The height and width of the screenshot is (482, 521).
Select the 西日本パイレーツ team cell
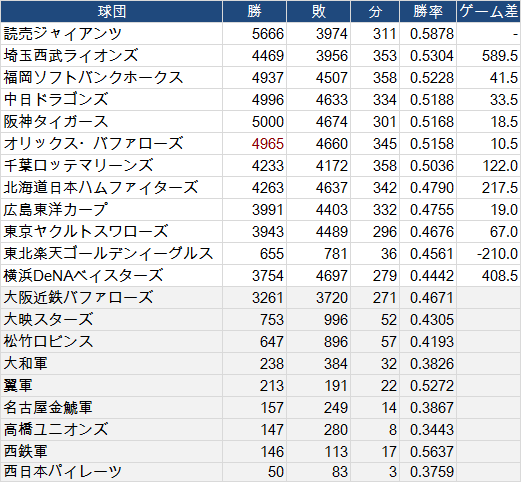pyautogui.click(x=112, y=472)
